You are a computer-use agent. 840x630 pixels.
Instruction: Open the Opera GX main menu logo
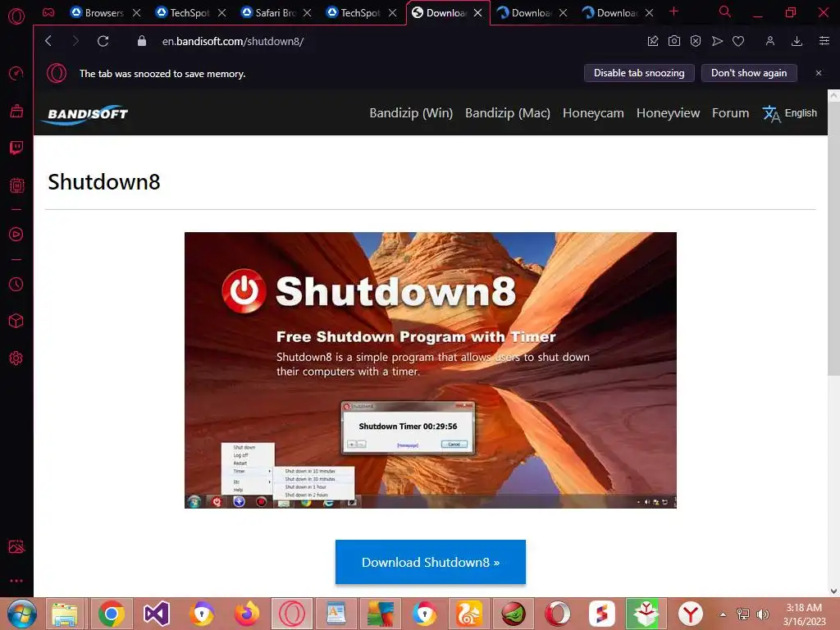tap(16, 16)
